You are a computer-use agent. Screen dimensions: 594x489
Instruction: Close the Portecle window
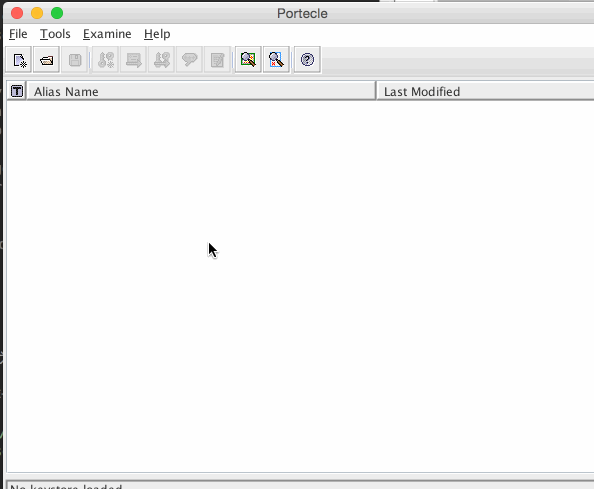[x=17, y=13]
